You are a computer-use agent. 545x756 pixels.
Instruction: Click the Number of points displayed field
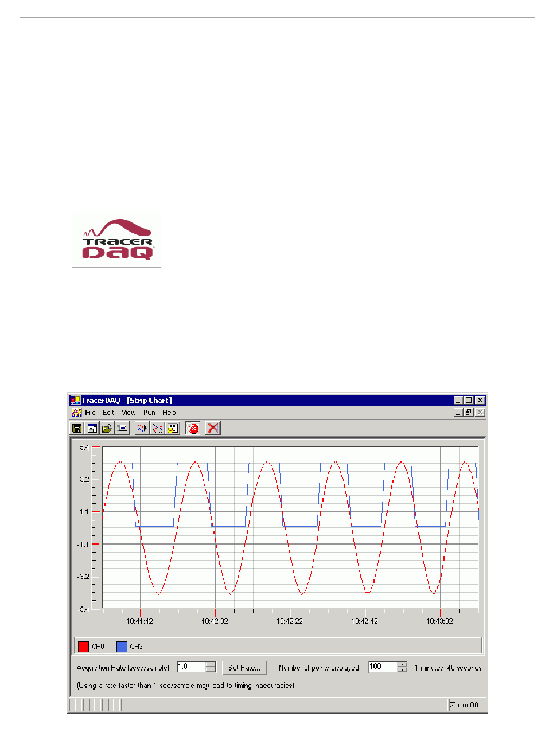pos(383,667)
